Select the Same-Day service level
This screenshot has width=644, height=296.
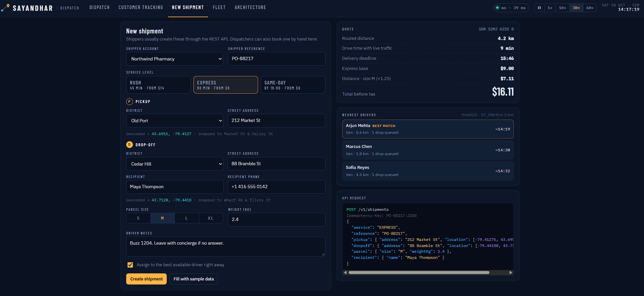point(293,85)
